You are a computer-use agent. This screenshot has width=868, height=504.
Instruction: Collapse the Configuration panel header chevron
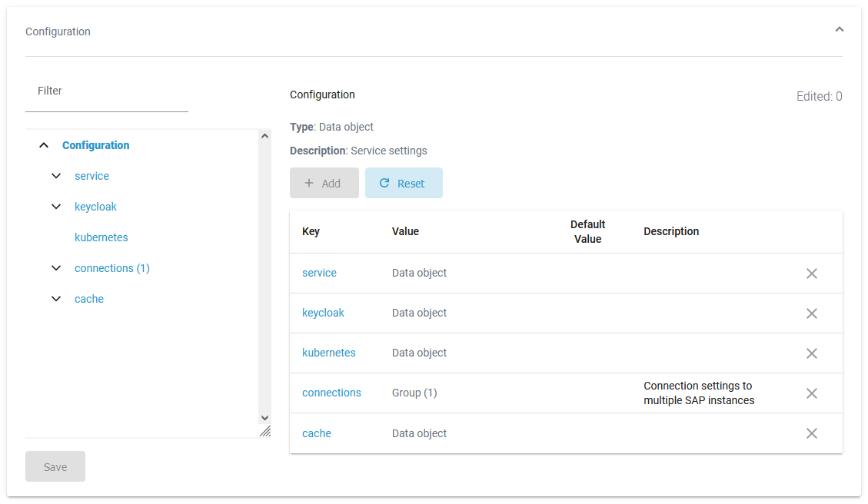[839, 30]
